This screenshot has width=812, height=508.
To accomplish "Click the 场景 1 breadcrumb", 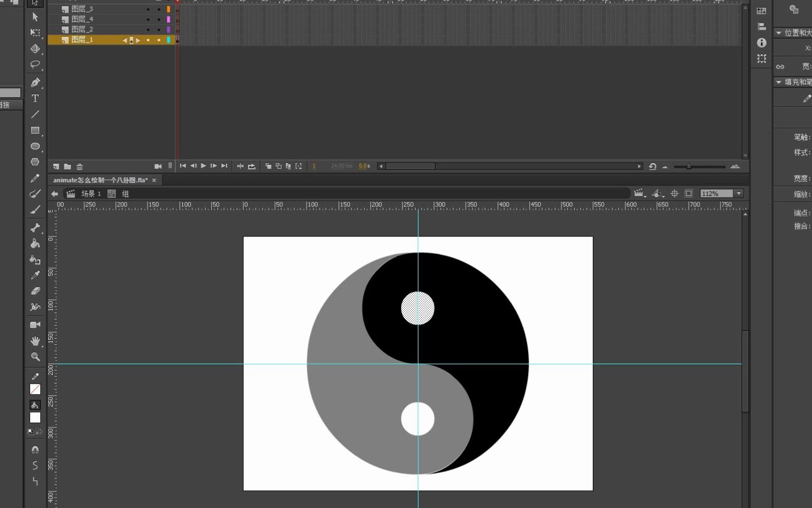I will pos(93,194).
